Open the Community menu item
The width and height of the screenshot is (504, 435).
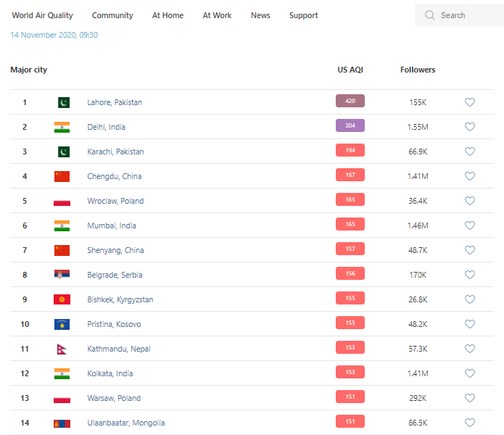click(112, 15)
